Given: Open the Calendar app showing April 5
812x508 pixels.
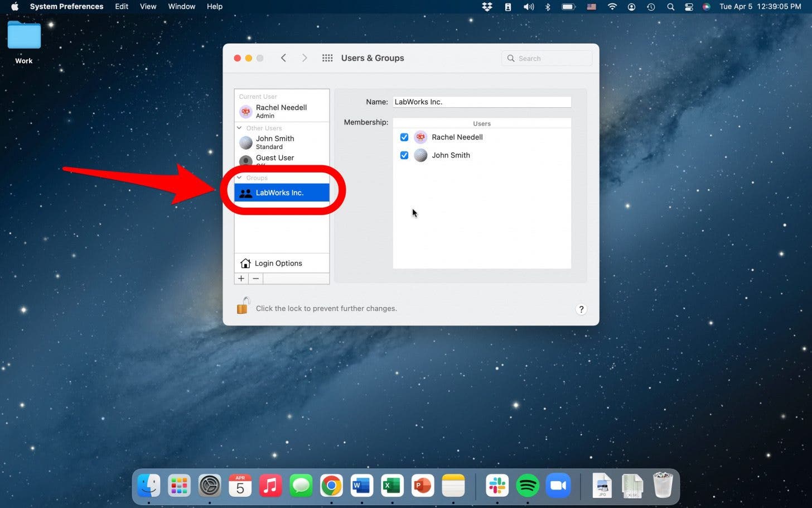Looking at the screenshot, I should tap(240, 486).
